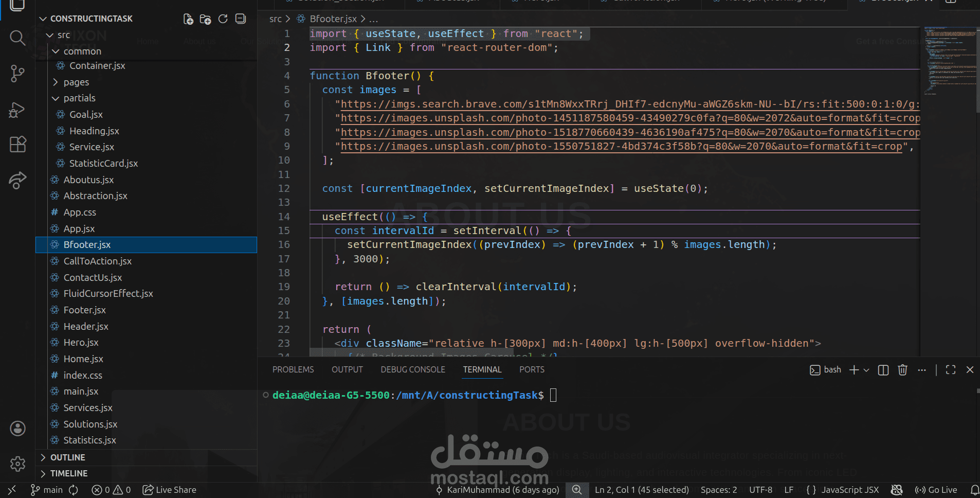Open the Search view in activity bar
The image size is (980, 498).
click(17, 38)
